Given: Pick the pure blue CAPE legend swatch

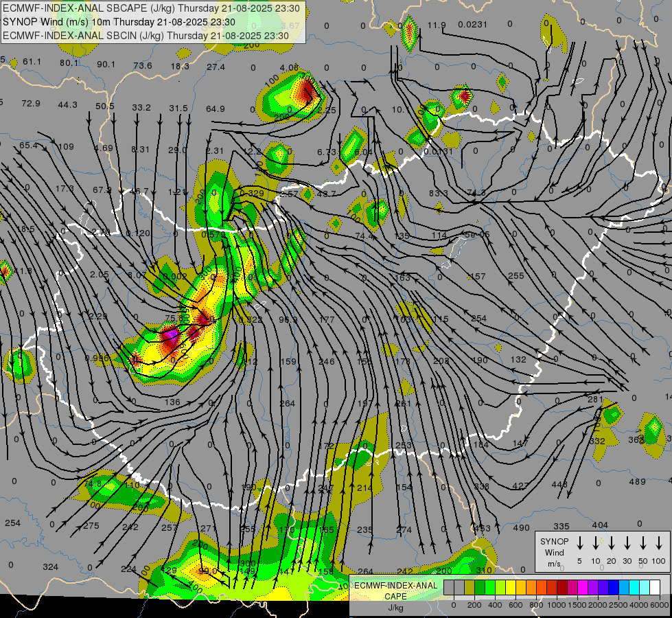Looking at the screenshot, I should point(613,588).
